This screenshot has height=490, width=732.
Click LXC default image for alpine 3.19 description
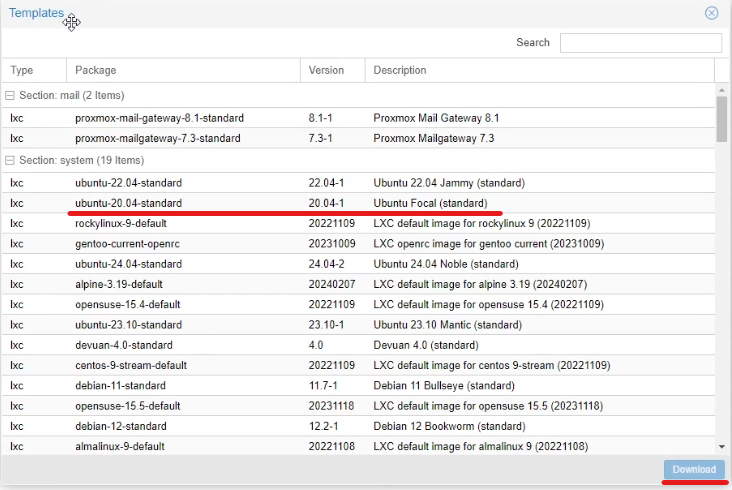click(x=480, y=284)
